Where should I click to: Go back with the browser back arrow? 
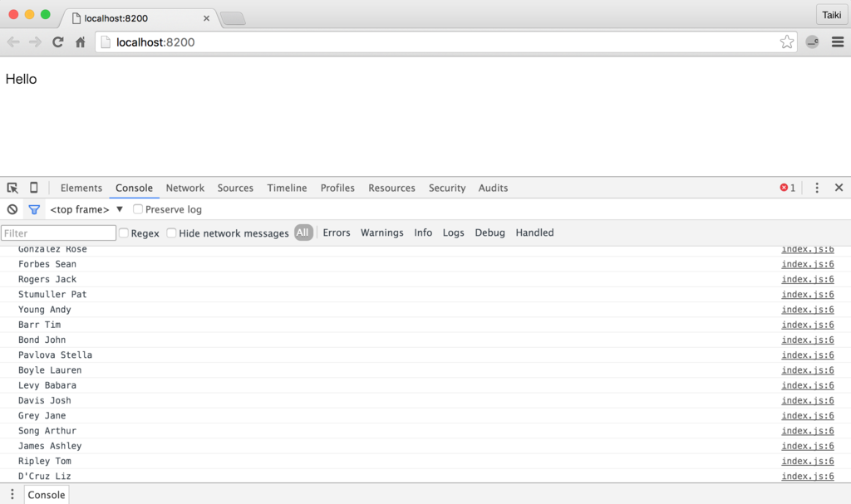(13, 42)
